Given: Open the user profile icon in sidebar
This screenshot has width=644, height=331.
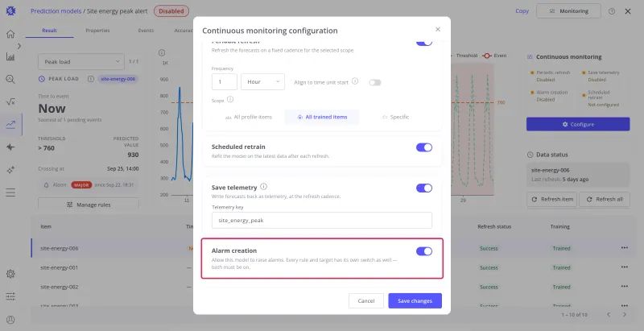Looking at the screenshot, I should point(10,320).
